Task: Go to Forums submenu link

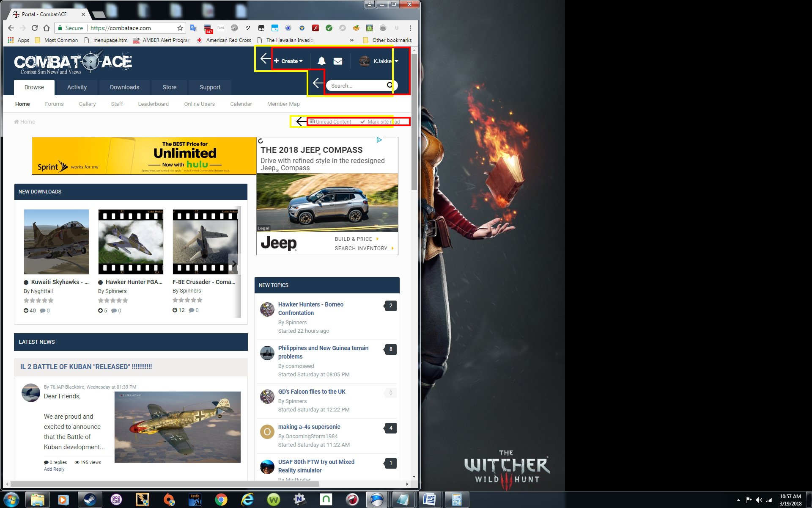Action: pyautogui.click(x=54, y=104)
